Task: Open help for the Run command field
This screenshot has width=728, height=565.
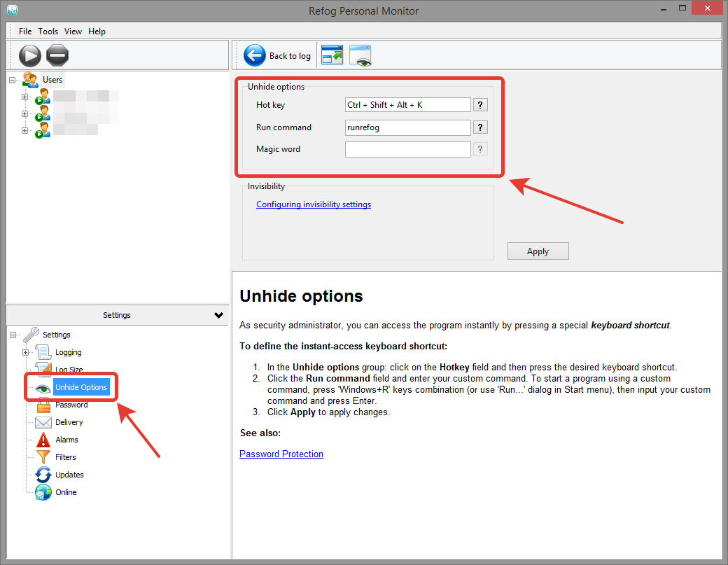Action: point(480,127)
